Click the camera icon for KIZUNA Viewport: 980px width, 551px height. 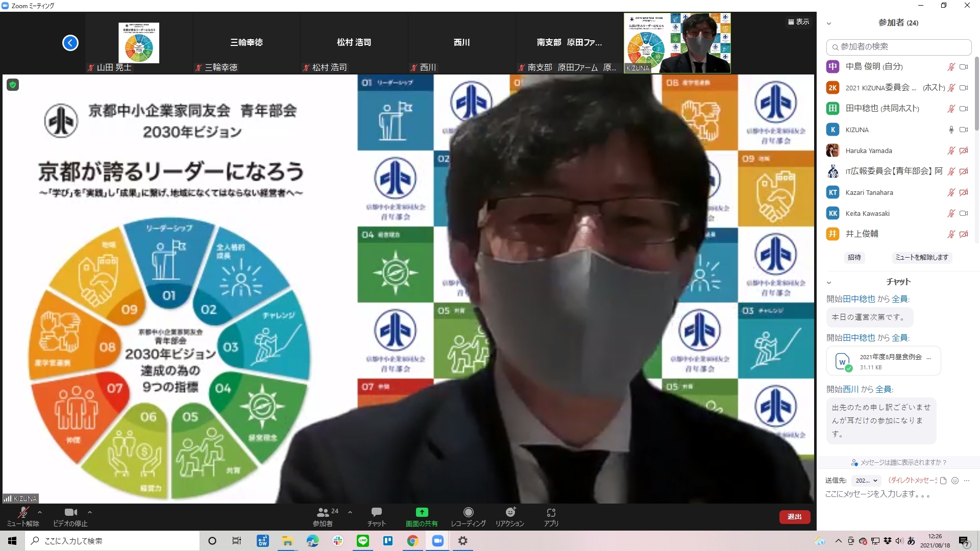tap(964, 130)
